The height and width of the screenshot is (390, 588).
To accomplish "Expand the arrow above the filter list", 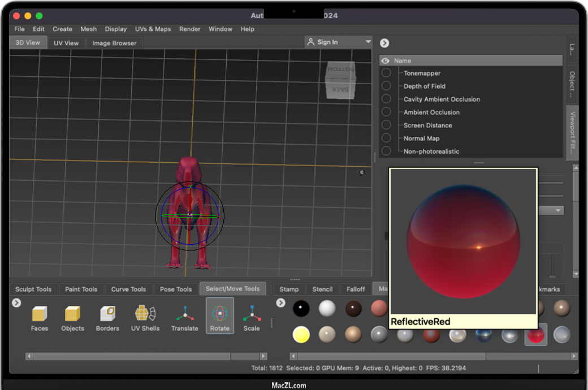I will point(384,43).
